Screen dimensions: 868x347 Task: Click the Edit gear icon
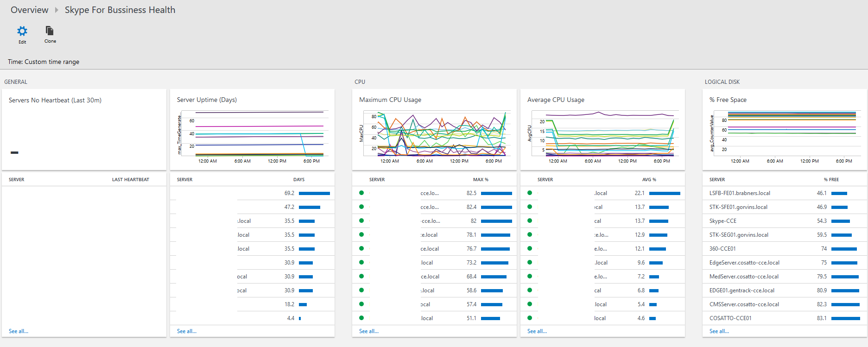pos(22,31)
